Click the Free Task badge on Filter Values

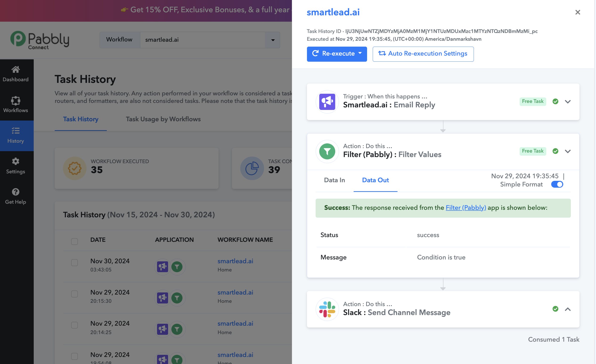[x=533, y=151]
